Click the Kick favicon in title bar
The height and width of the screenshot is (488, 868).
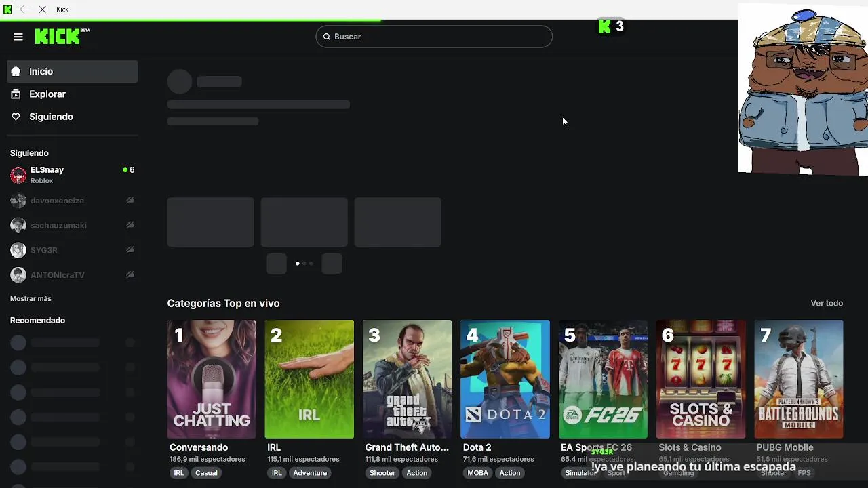pyautogui.click(x=8, y=9)
